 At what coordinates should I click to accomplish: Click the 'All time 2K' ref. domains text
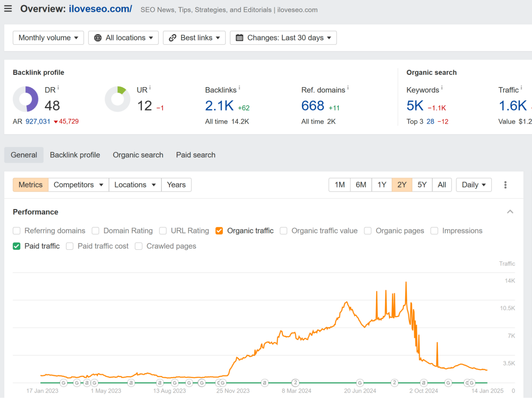(x=318, y=121)
